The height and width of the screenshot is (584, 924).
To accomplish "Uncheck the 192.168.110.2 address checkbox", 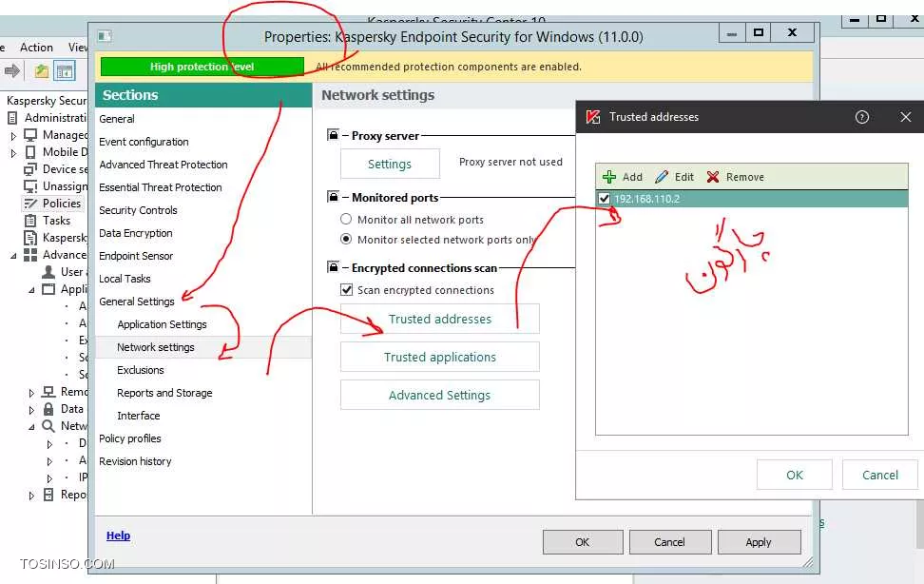I will [x=604, y=198].
